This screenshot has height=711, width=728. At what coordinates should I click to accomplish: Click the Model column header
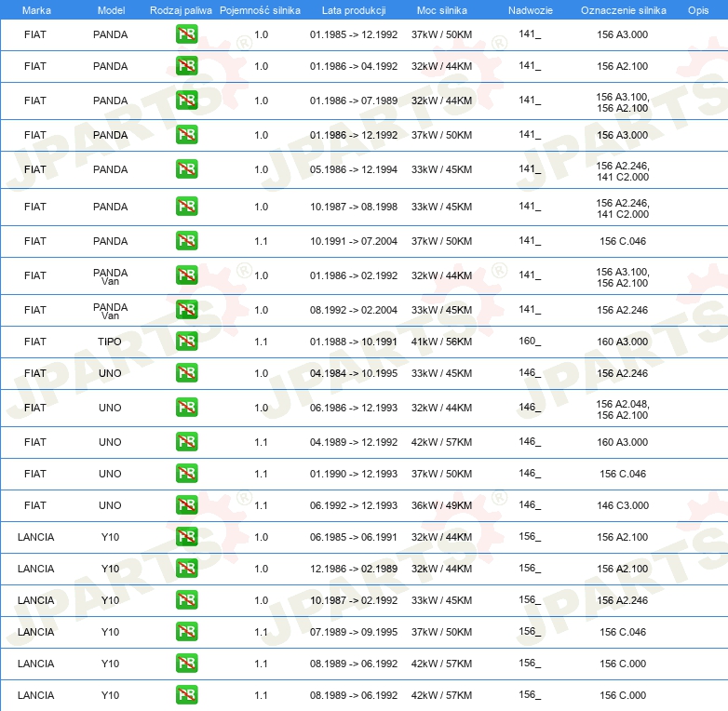click(111, 10)
